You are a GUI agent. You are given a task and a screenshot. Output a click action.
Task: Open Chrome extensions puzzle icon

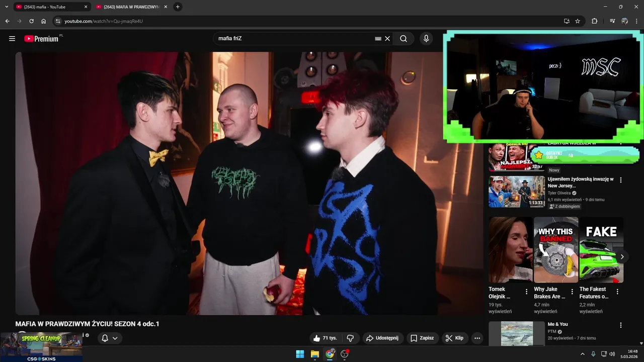(x=594, y=21)
